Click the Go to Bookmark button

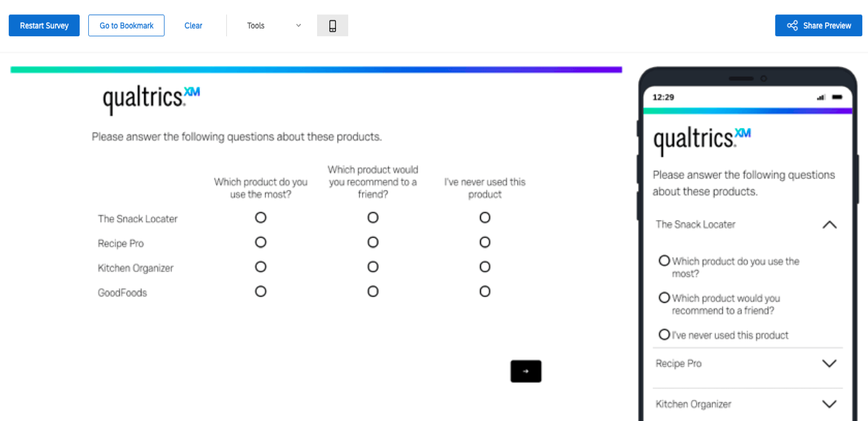click(126, 25)
